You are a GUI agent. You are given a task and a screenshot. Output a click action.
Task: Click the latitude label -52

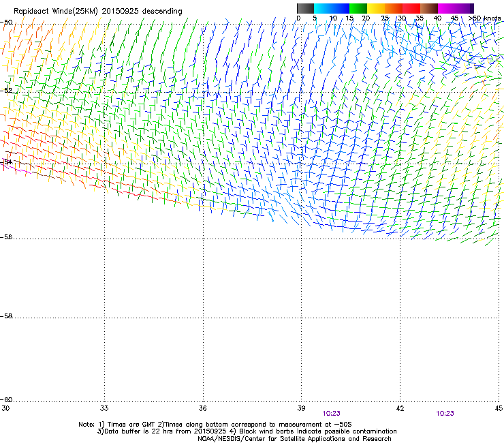coord(6,91)
